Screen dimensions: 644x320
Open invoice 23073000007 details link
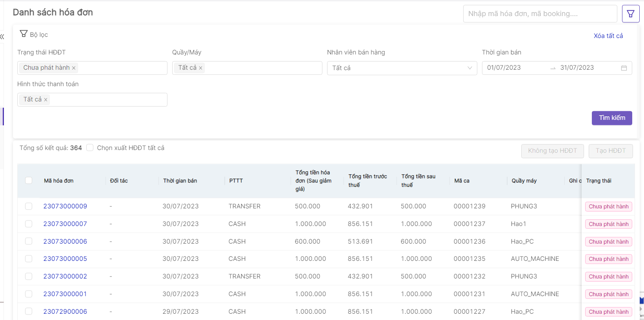65,224
